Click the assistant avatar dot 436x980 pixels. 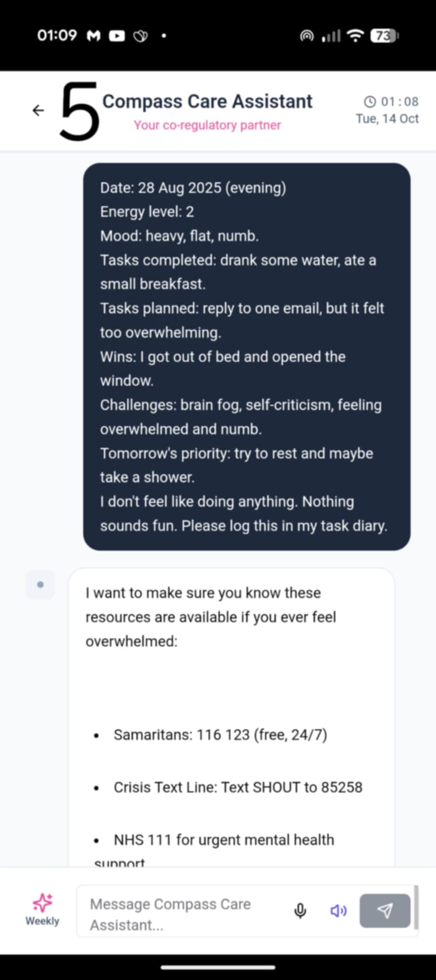pyautogui.click(x=40, y=584)
